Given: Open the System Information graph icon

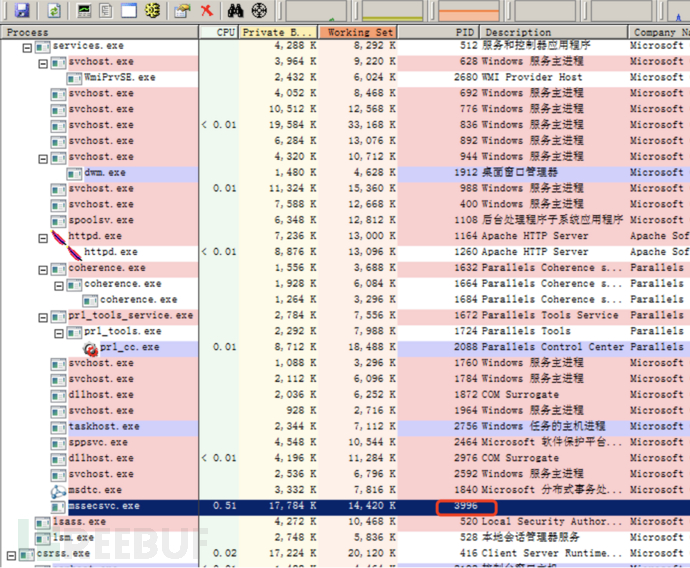Looking at the screenshot, I should click(84, 10).
